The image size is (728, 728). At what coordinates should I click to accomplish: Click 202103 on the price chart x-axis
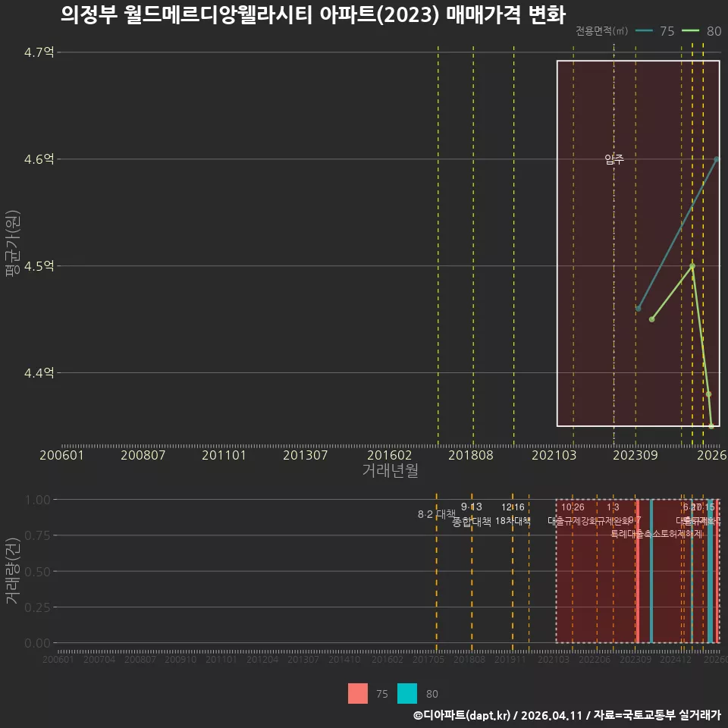coord(554,455)
